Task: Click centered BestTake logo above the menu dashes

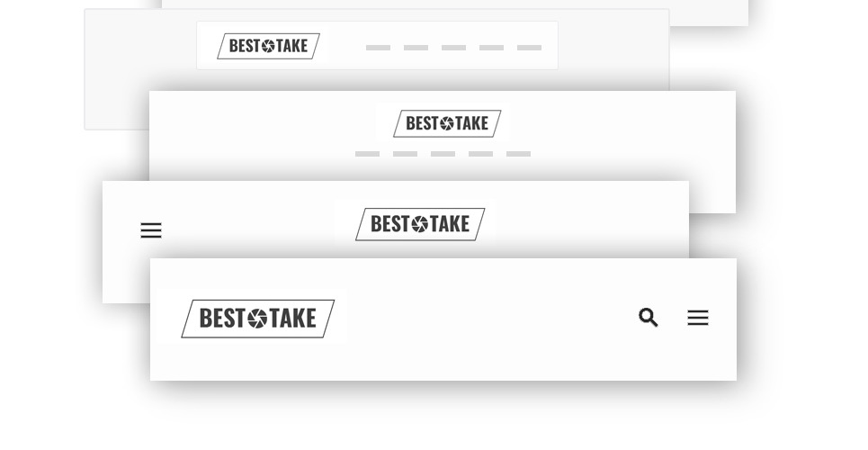Action: (447, 123)
